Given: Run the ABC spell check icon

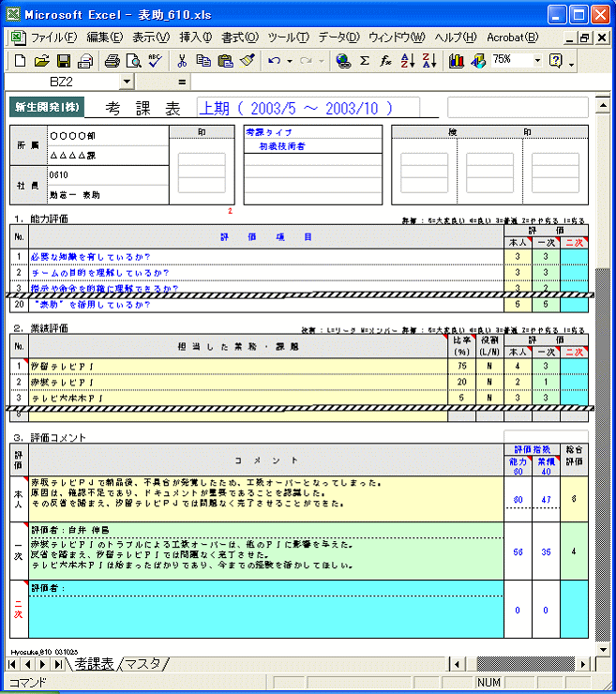Looking at the screenshot, I should 155,61.
